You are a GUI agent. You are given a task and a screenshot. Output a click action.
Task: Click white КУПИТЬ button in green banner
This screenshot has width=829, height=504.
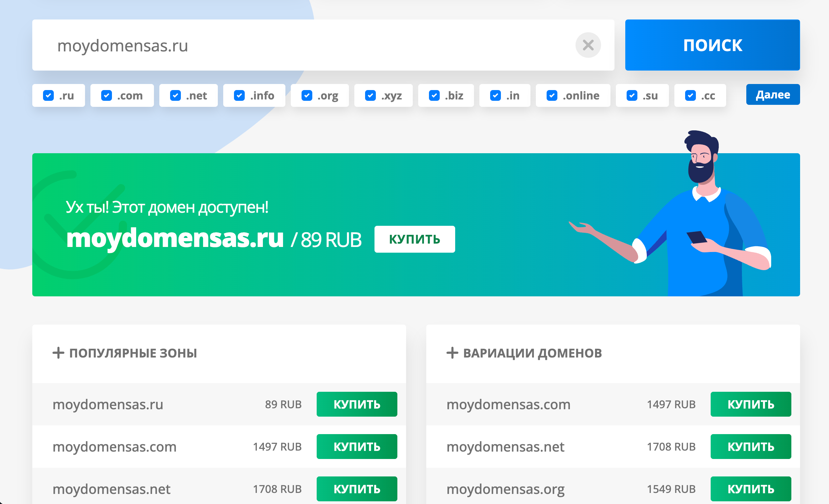coord(414,239)
